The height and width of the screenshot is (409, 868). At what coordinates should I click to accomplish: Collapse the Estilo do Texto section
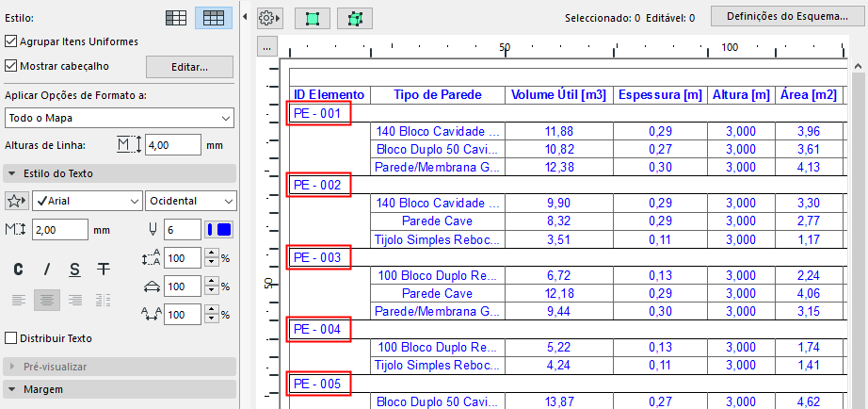(120, 173)
